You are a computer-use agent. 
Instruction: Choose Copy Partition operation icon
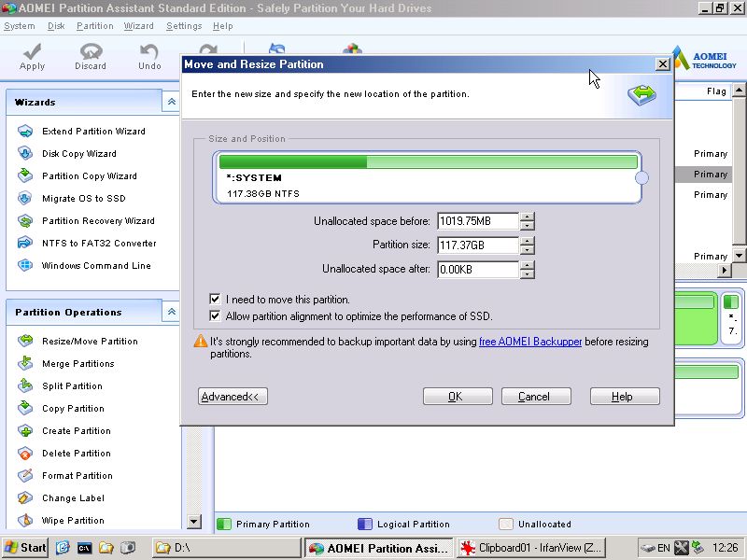click(x=25, y=408)
